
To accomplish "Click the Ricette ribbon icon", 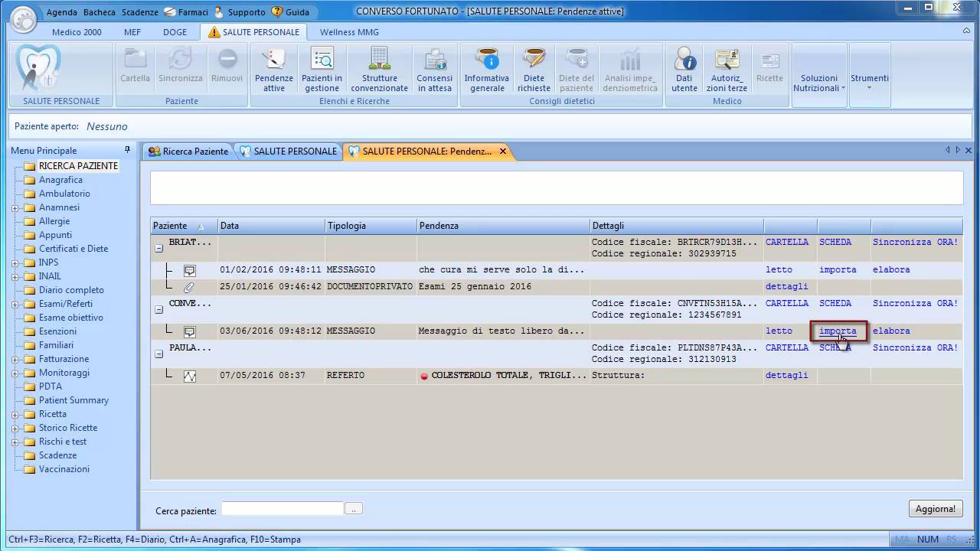I will point(769,65).
